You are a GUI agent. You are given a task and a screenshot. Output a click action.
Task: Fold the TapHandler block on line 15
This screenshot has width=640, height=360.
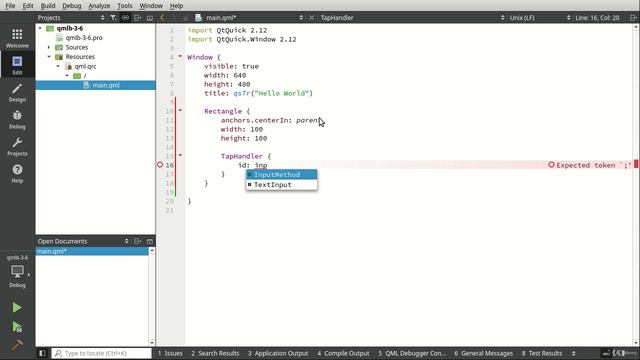[x=180, y=155]
